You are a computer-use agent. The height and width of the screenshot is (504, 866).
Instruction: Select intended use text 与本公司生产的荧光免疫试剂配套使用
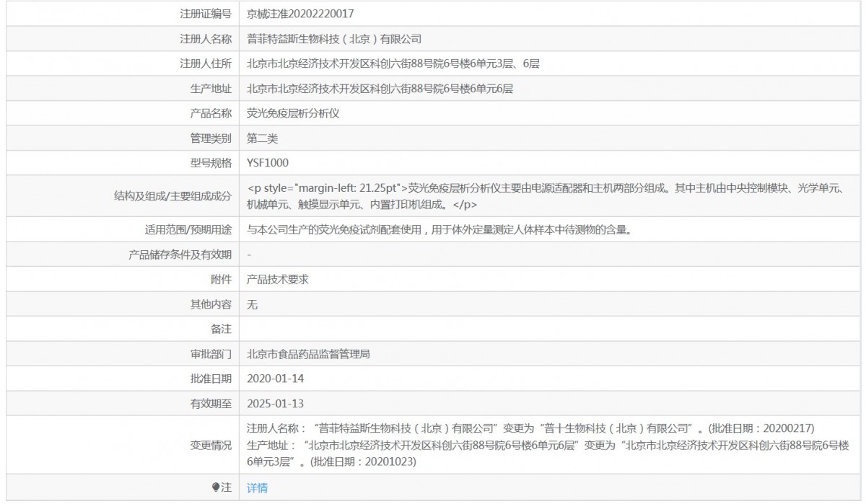(440, 230)
